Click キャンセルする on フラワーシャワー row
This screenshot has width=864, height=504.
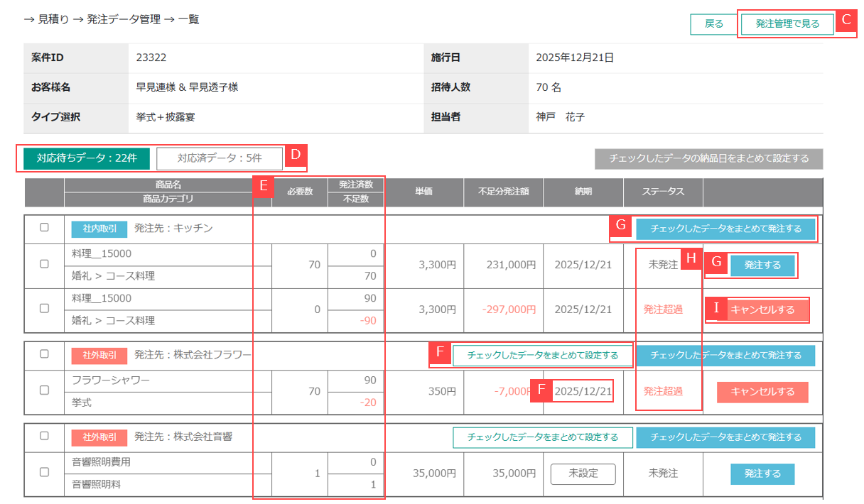tap(762, 391)
